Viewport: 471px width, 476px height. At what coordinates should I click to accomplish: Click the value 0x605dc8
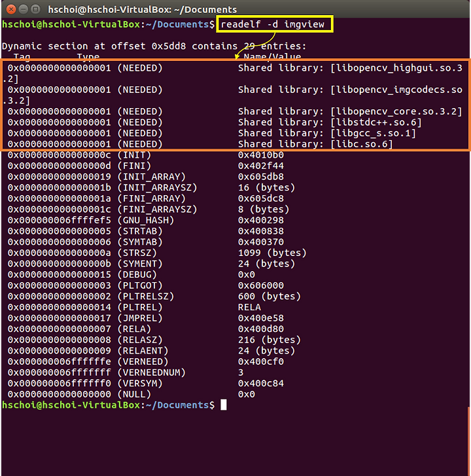click(x=261, y=198)
